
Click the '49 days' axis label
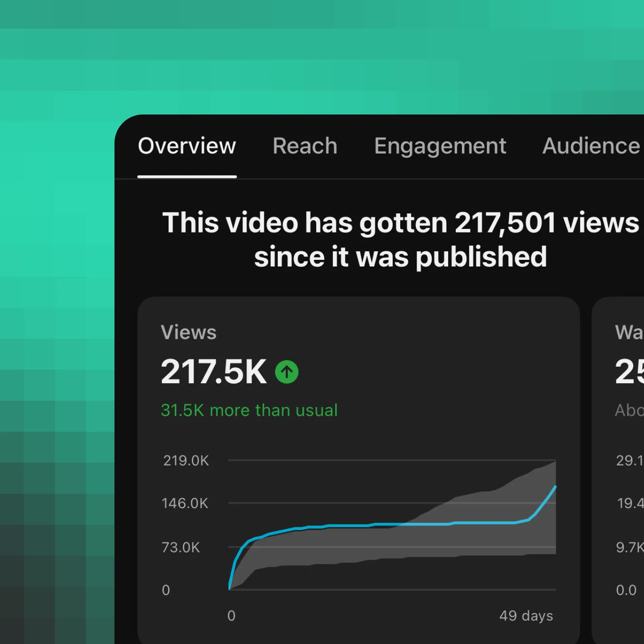526,616
